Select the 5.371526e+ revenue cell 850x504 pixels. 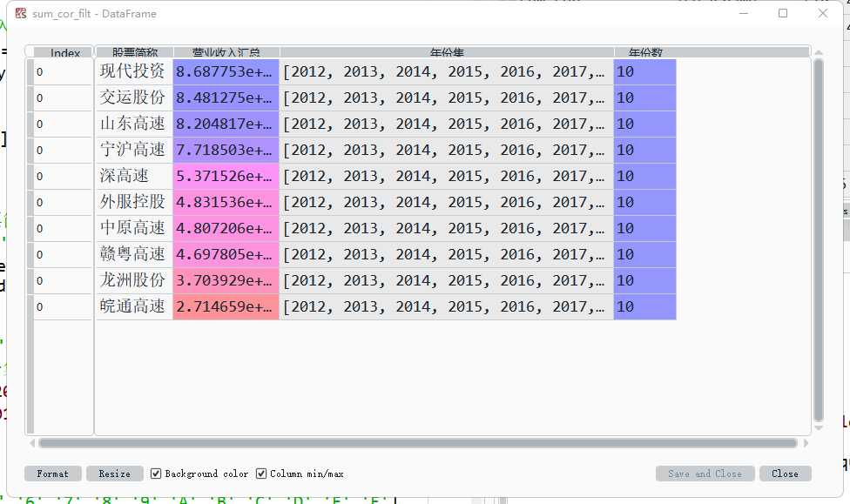(226, 176)
